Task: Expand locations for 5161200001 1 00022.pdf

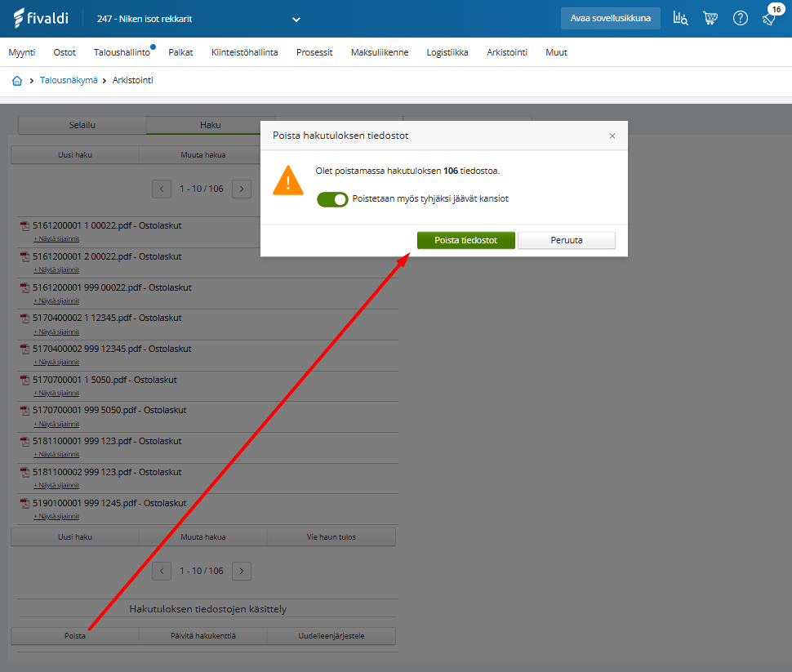Action: 56,238
